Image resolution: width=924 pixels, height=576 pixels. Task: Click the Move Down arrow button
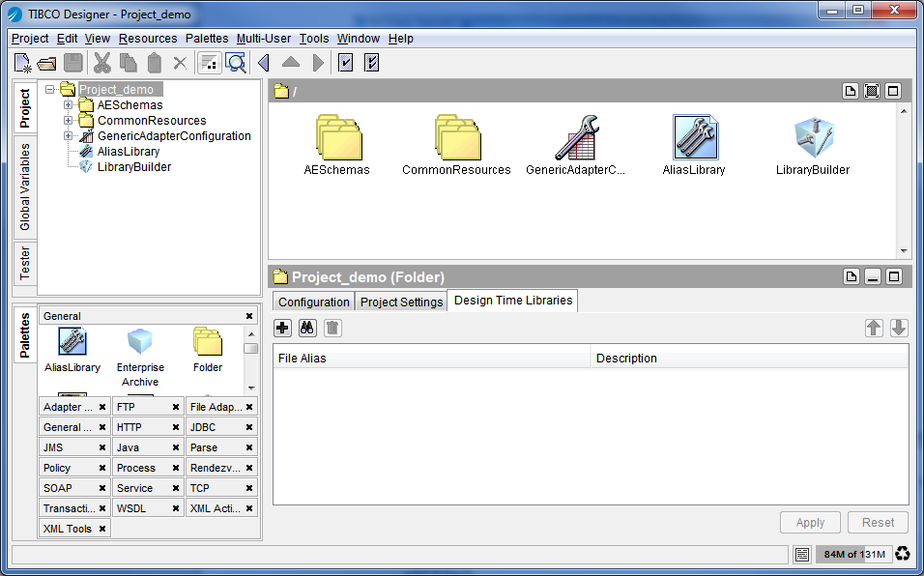click(899, 328)
